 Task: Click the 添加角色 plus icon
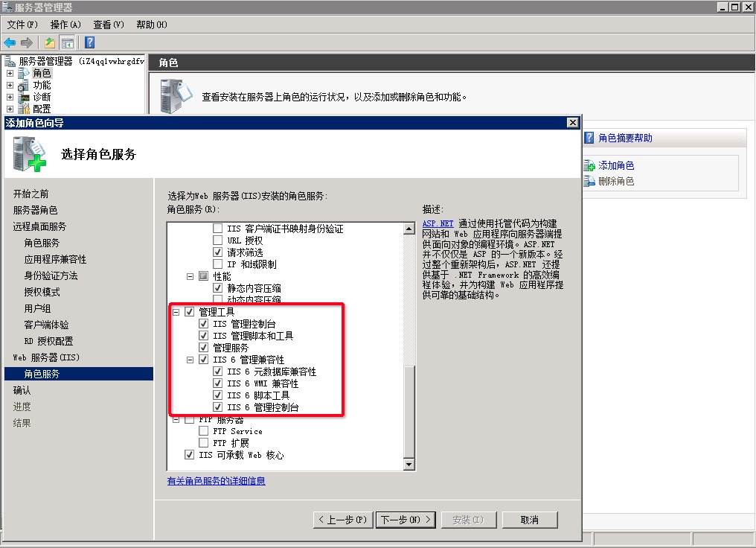click(x=589, y=166)
